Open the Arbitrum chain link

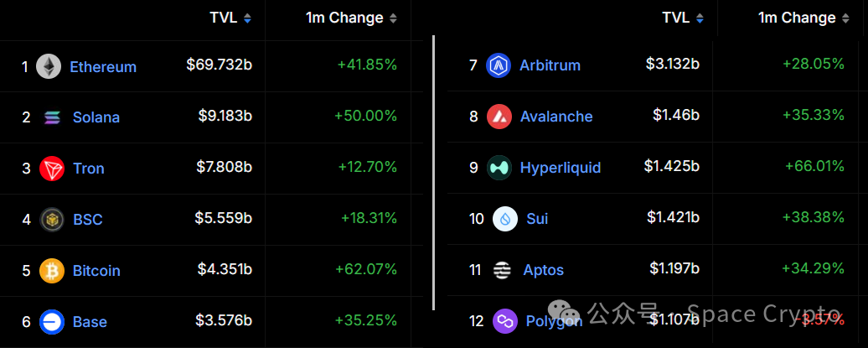[550, 65]
